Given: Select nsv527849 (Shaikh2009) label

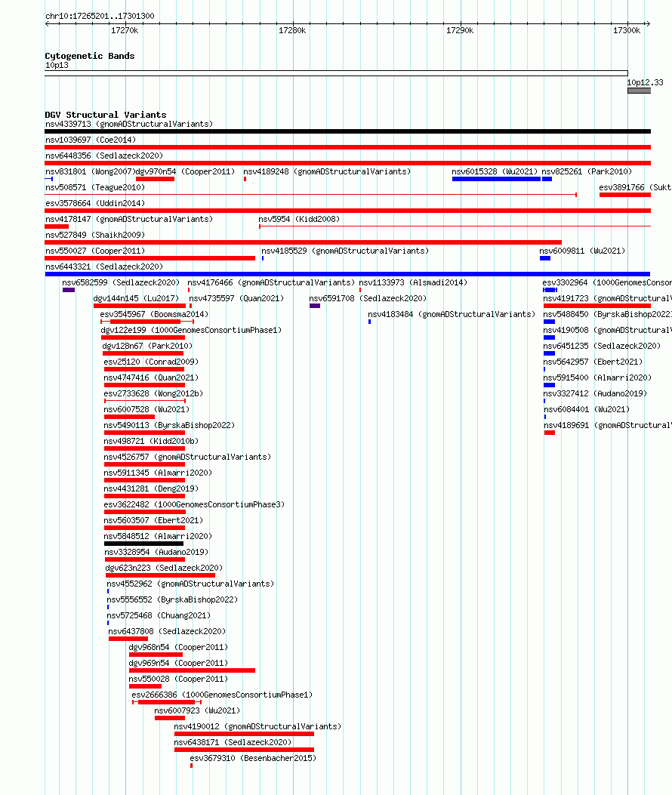Looking at the screenshot, I should click(95, 236).
